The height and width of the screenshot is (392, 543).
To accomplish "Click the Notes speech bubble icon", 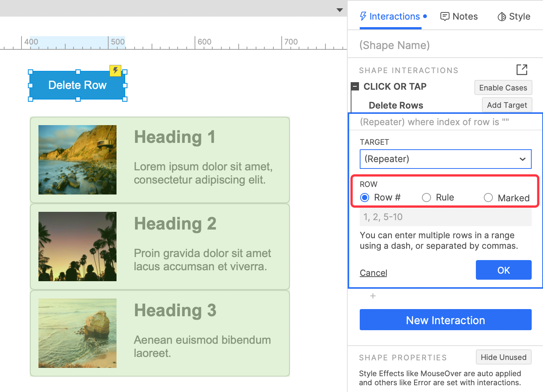I will (445, 17).
